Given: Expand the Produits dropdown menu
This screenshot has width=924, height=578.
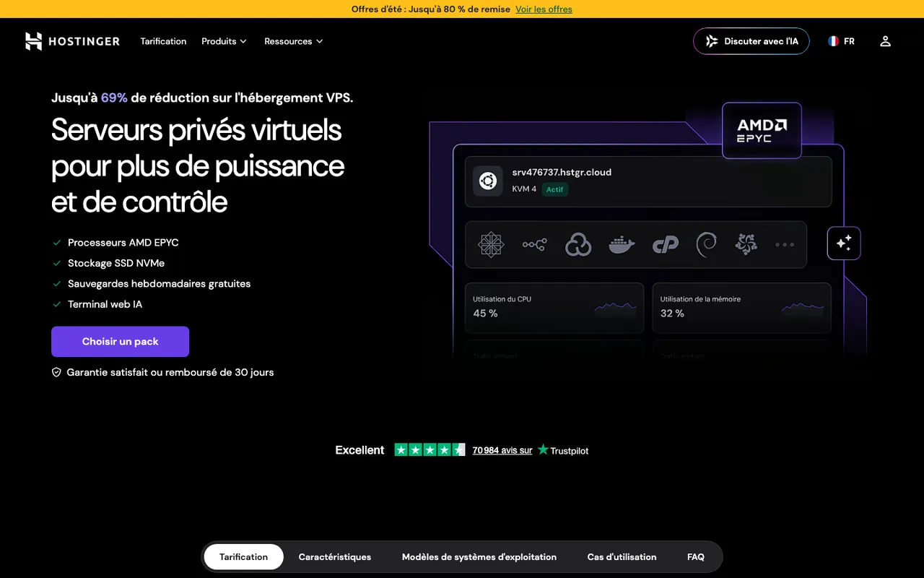Looking at the screenshot, I should [224, 41].
